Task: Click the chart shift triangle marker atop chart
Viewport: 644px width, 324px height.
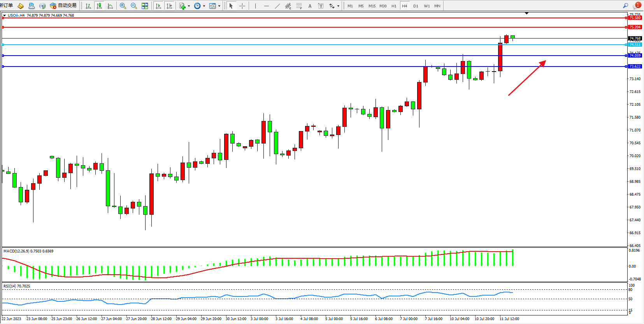Action: click(526, 14)
